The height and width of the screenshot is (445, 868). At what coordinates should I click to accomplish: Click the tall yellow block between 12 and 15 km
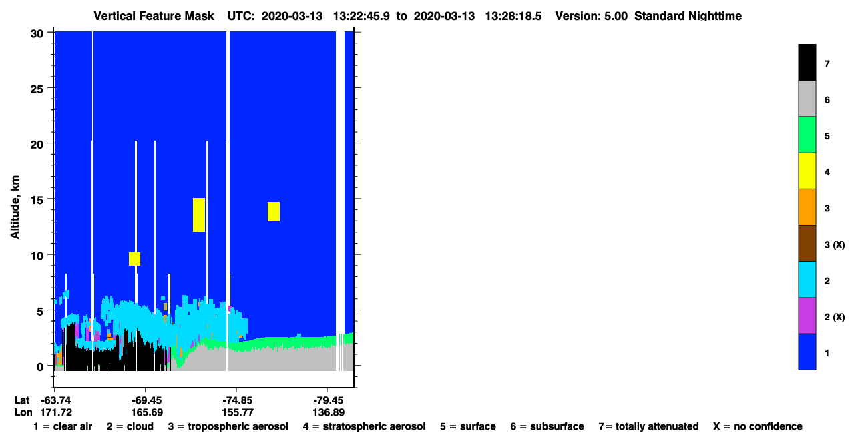point(199,215)
